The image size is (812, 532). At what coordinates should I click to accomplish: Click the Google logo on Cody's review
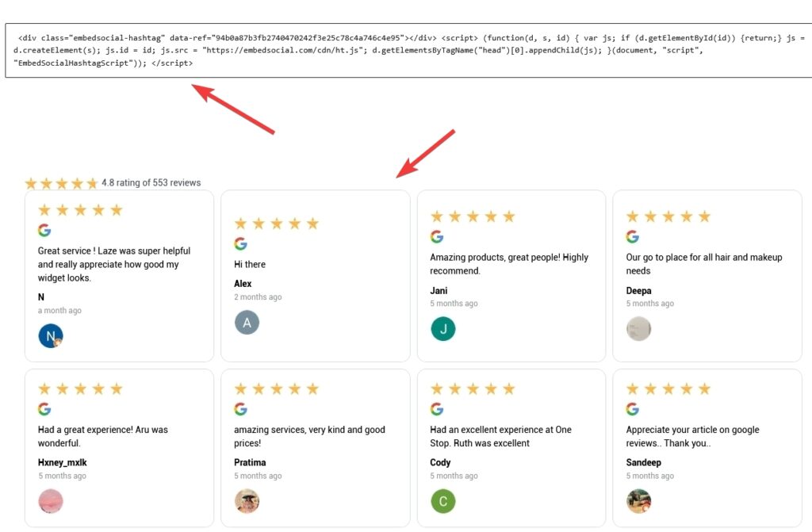tap(437, 409)
